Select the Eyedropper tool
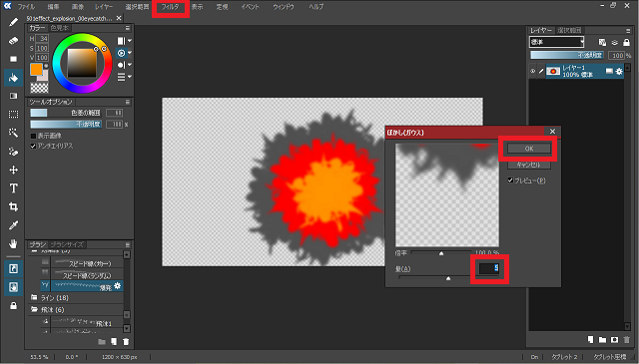 tap(13, 225)
